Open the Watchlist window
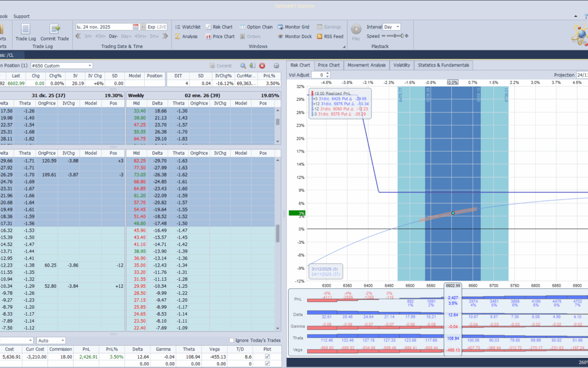 (187, 27)
